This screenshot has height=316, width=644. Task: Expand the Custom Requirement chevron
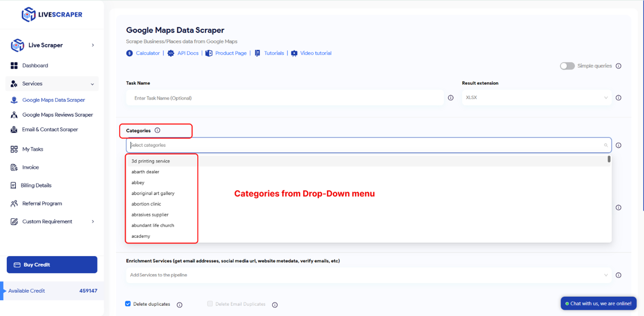tap(93, 221)
